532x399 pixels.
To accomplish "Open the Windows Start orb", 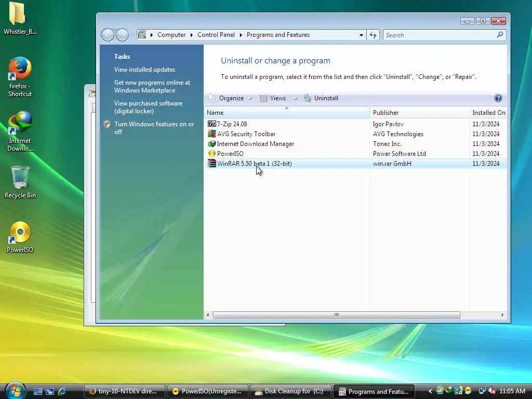I will click(x=14, y=391).
